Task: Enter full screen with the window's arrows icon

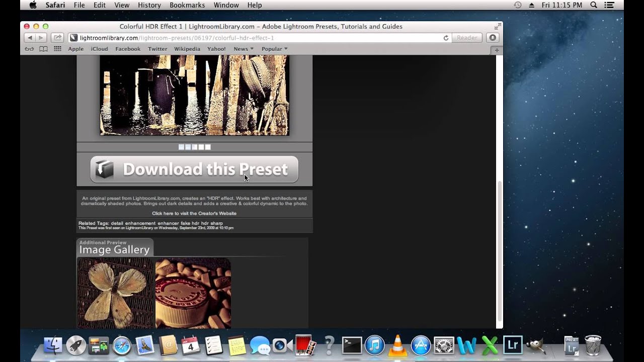Action: [498, 26]
